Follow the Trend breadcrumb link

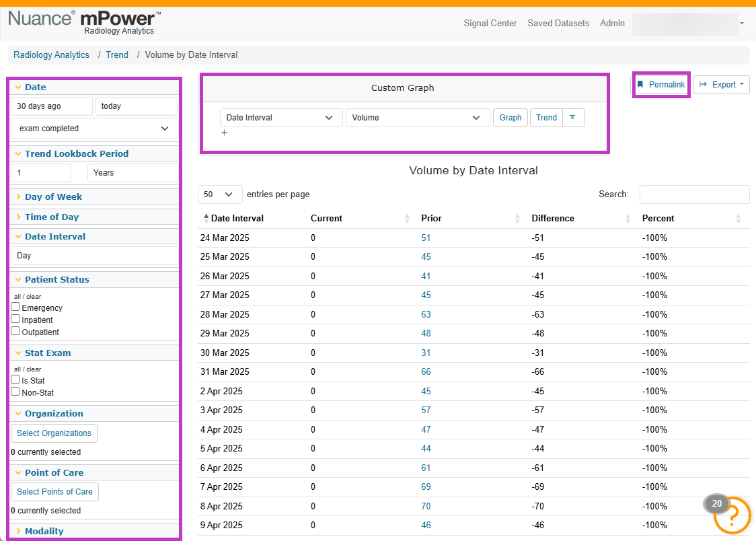117,55
